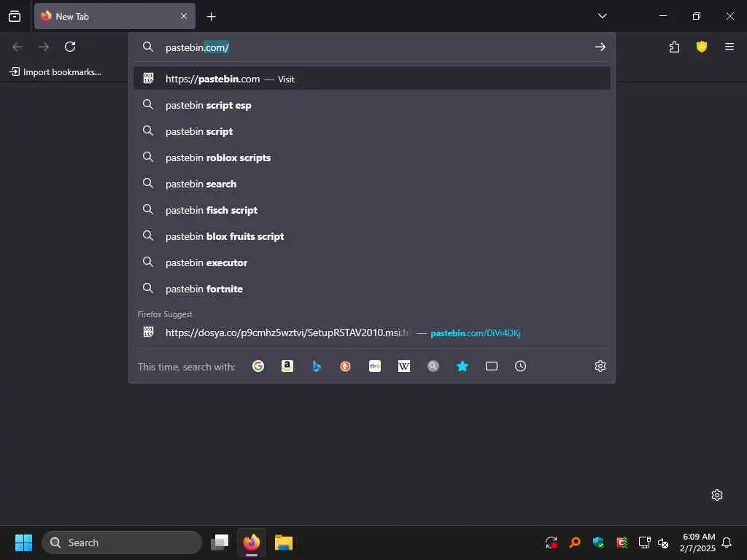Open the Windows Start menu
747x560 pixels.
(23, 542)
